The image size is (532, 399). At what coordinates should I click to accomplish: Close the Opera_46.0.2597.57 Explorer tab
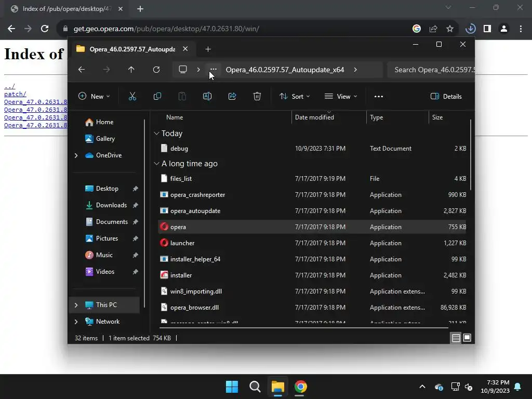185,49
